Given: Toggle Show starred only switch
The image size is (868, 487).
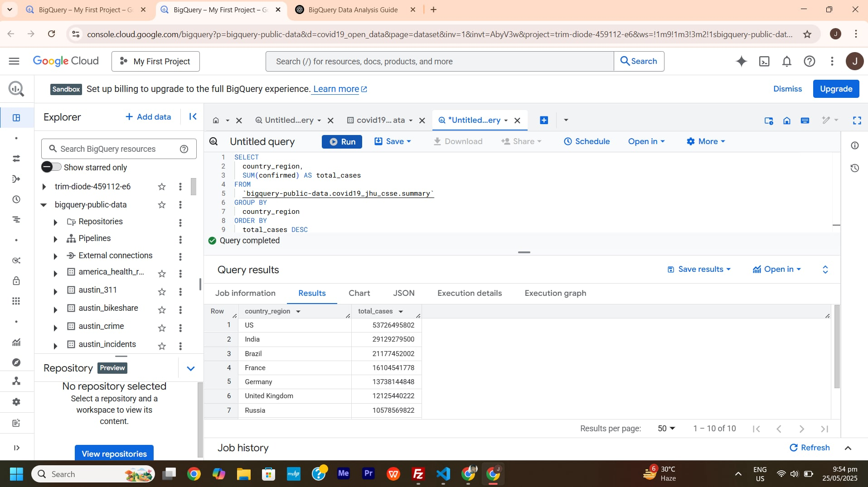Looking at the screenshot, I should [x=51, y=167].
